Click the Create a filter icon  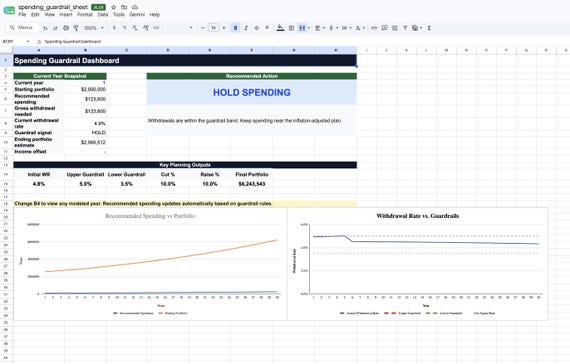pyautogui.click(x=405, y=28)
